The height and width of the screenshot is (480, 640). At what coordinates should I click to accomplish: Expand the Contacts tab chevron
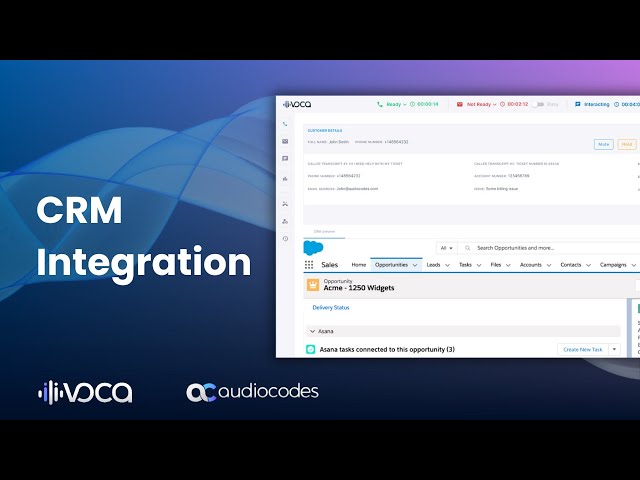(x=588, y=265)
